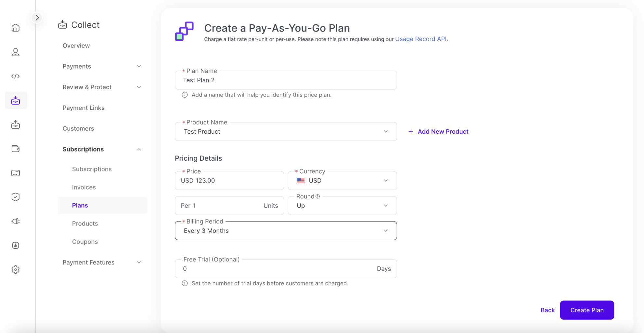Click the developer code brackets icon
The width and height of the screenshot is (644, 333).
click(16, 76)
